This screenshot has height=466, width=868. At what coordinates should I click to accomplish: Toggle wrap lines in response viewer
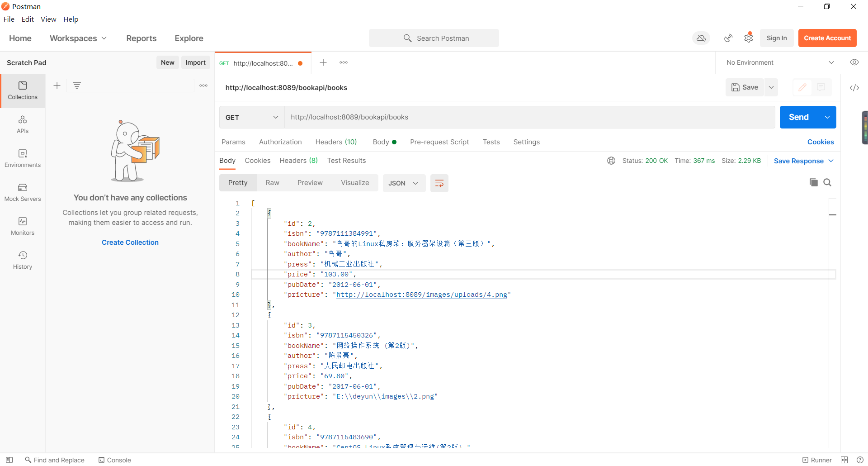tap(439, 183)
